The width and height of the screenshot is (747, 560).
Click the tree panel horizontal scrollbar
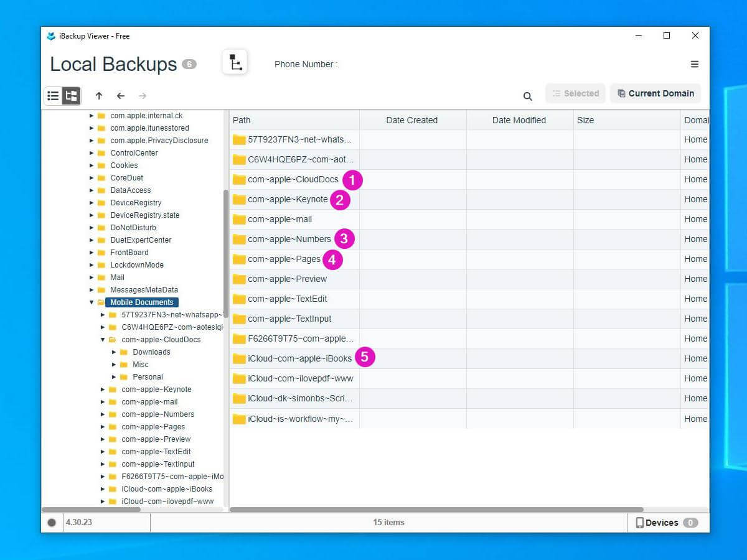(91, 510)
